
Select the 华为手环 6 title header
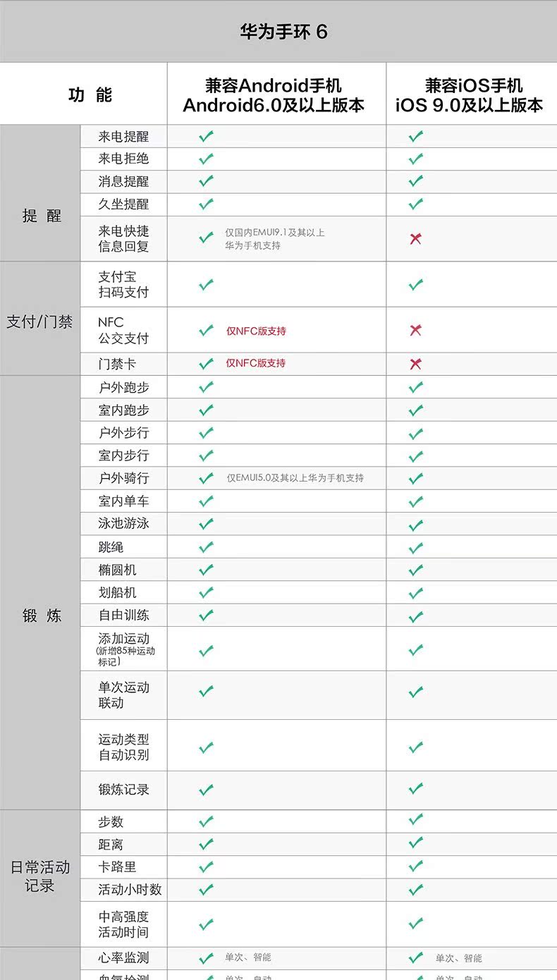[x=283, y=32]
